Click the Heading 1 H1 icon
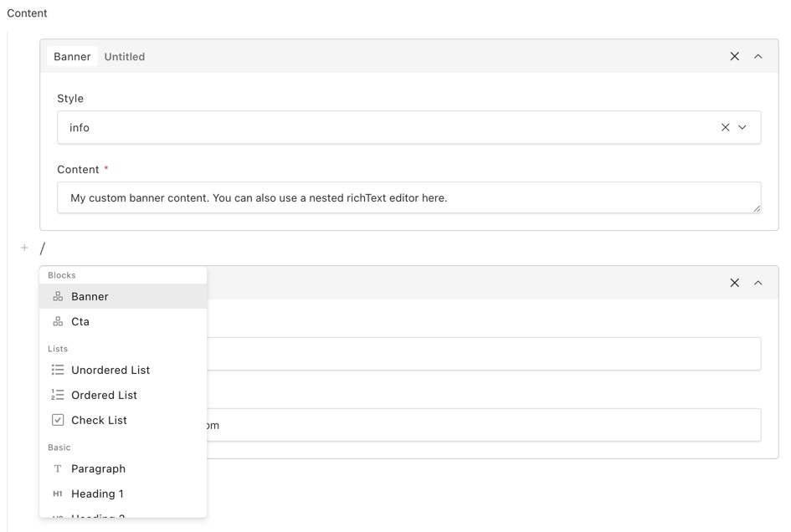 (x=58, y=494)
